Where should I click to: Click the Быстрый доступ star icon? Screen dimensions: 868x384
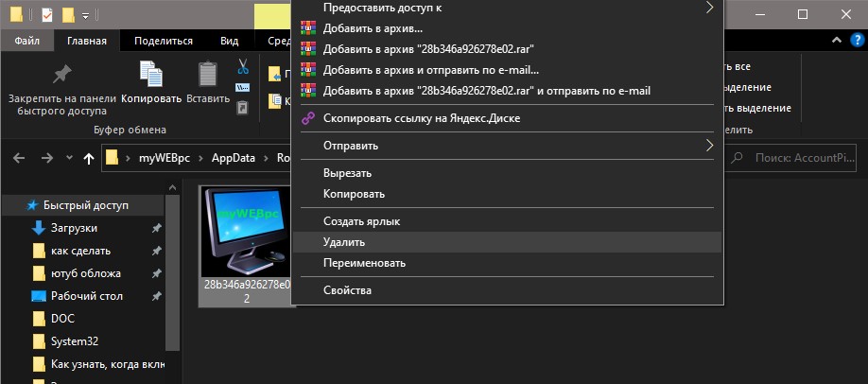[x=32, y=205]
